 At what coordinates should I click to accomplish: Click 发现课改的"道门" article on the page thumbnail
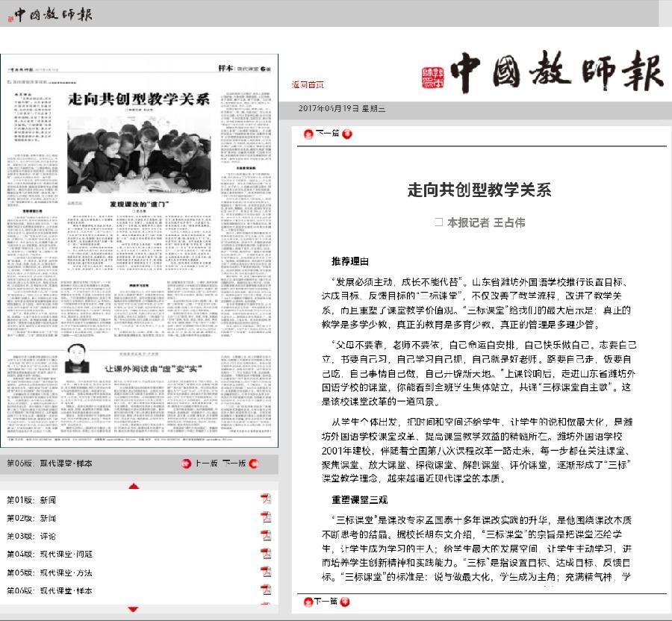click(140, 205)
